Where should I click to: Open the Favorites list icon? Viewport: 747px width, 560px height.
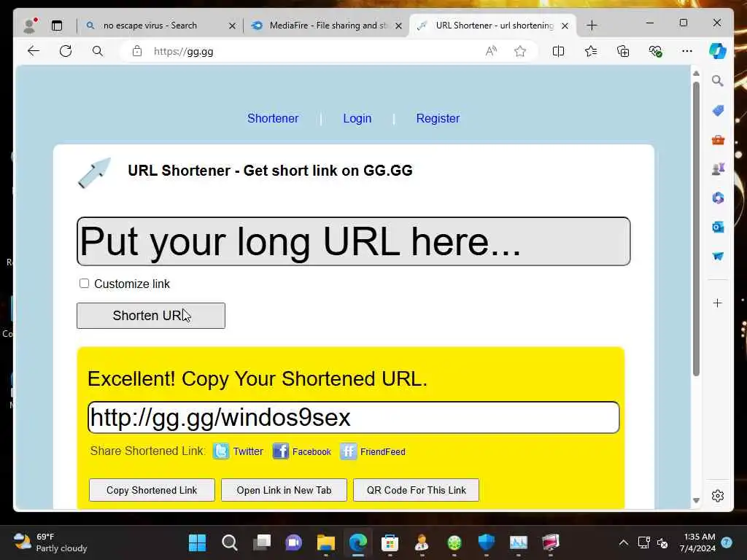point(591,51)
